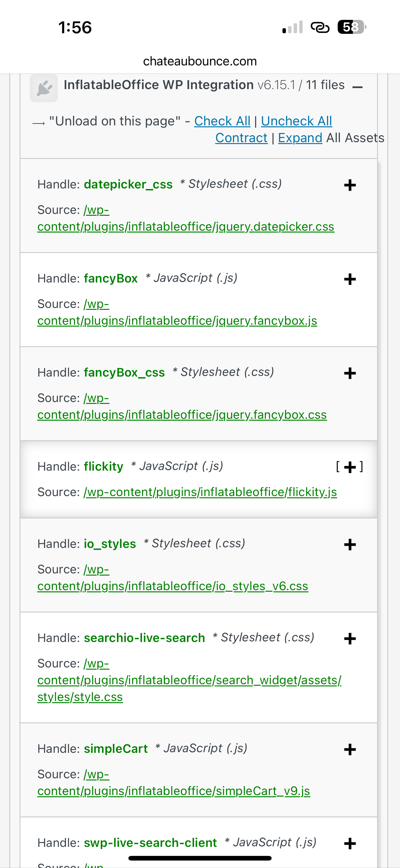Expand the io_styles asset row
This screenshot has height=868, width=400.
350,545
